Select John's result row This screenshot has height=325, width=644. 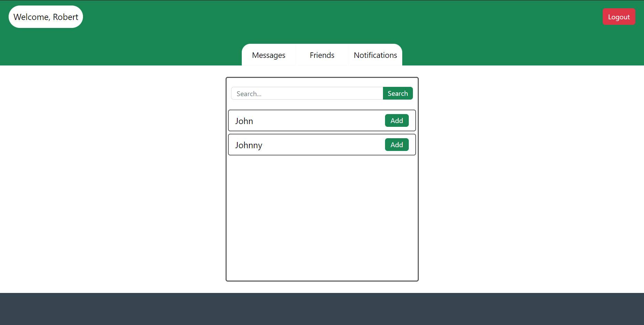coord(310,120)
